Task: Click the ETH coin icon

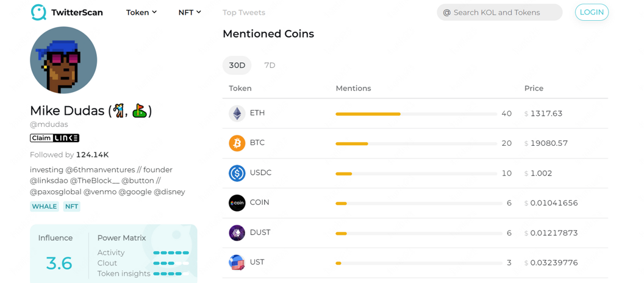Action: [x=237, y=113]
